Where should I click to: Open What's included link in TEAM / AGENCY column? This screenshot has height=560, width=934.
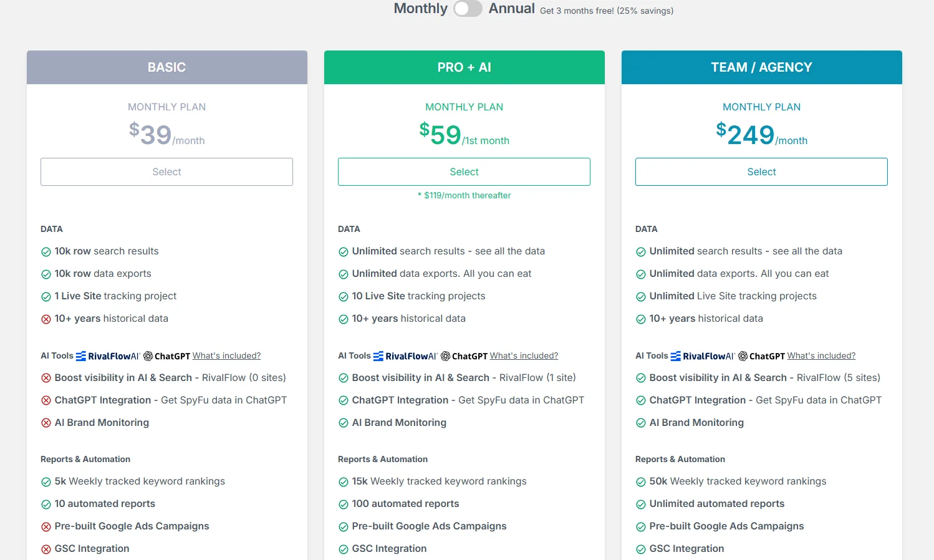pyautogui.click(x=821, y=356)
